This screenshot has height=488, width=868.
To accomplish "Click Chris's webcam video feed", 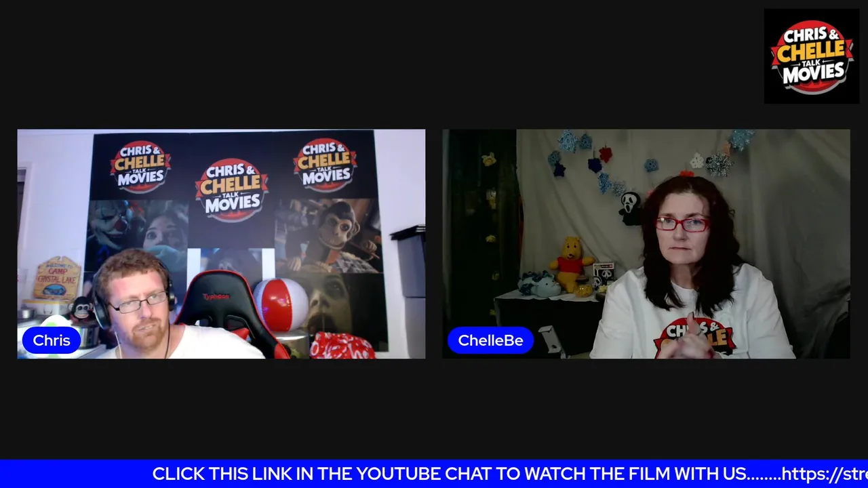I will 221,244.
